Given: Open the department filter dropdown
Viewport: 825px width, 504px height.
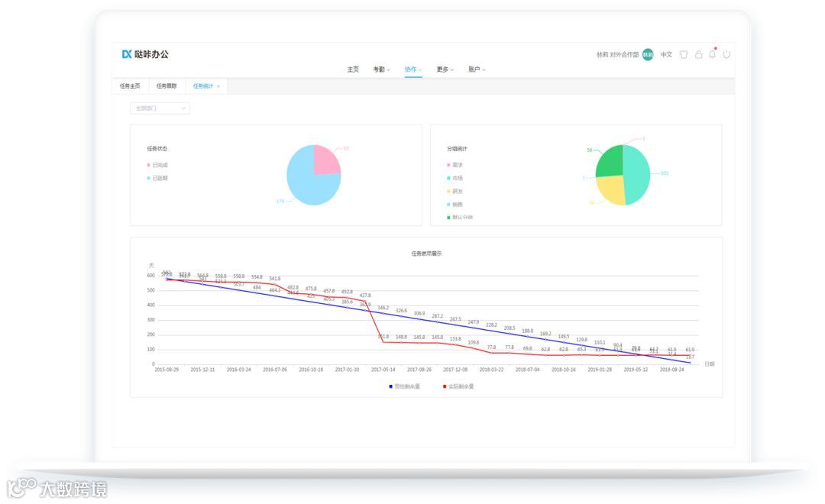Looking at the screenshot, I should click(x=160, y=108).
